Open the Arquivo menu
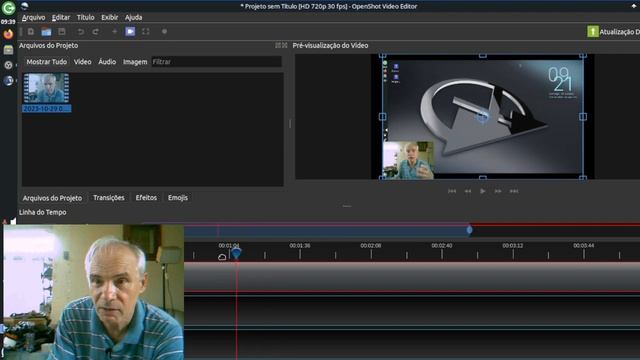The image size is (640, 360). click(33, 17)
